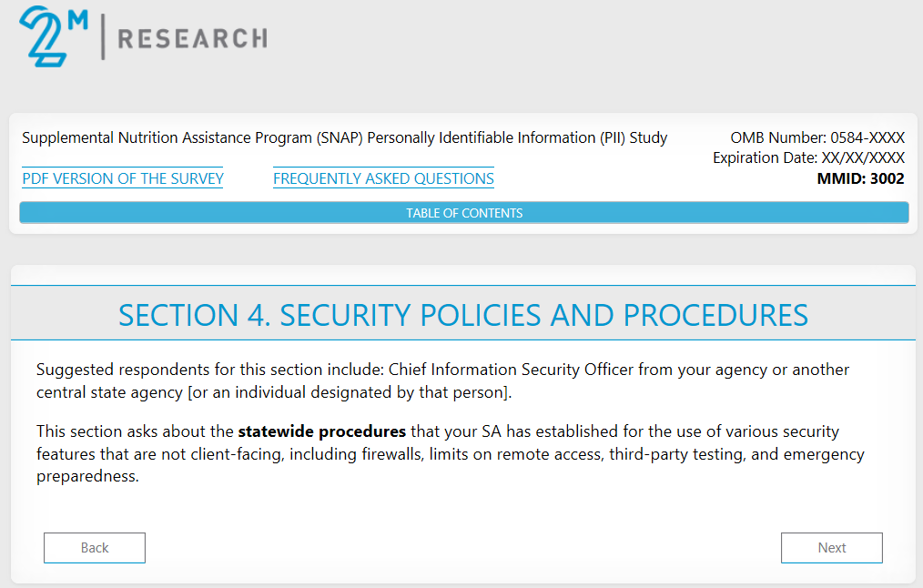Click the Expiration Date label
923x588 pixels.
[762, 158]
